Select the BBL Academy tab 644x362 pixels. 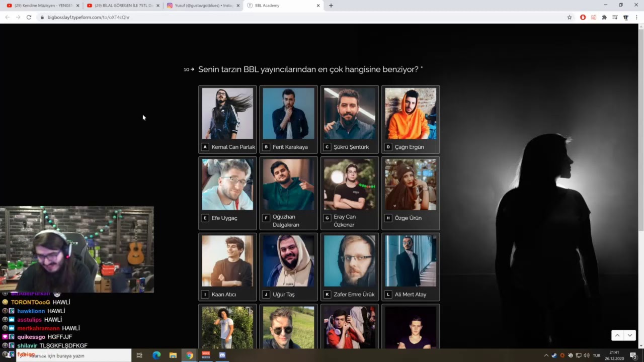coord(284,6)
